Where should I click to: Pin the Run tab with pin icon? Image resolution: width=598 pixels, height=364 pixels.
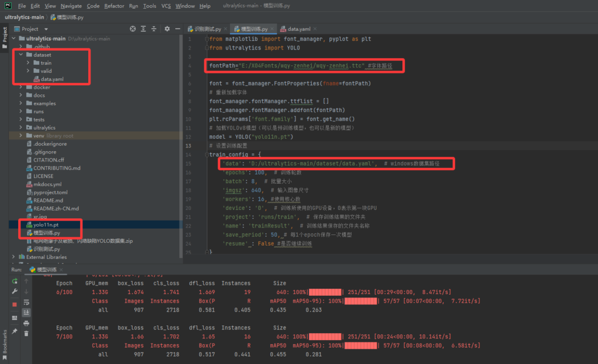coord(15,331)
